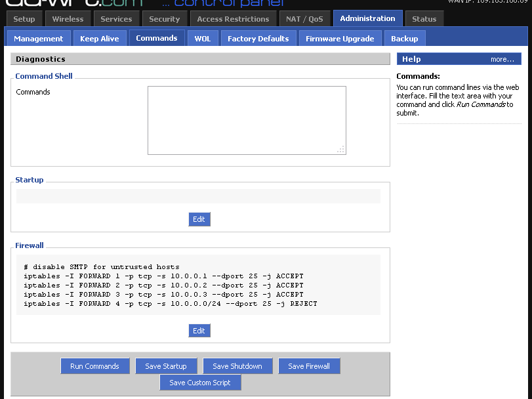
Task: Open the Help more... link
Action: click(502, 59)
